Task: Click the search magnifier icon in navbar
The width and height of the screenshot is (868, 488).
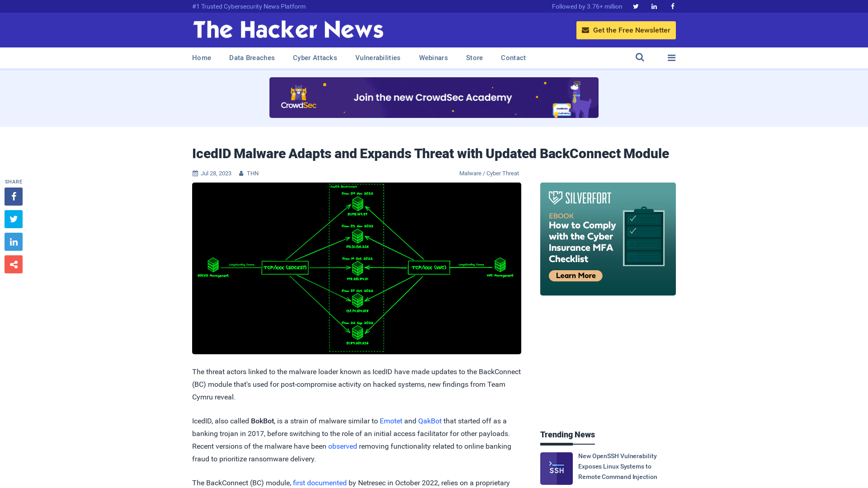Action: pos(640,58)
